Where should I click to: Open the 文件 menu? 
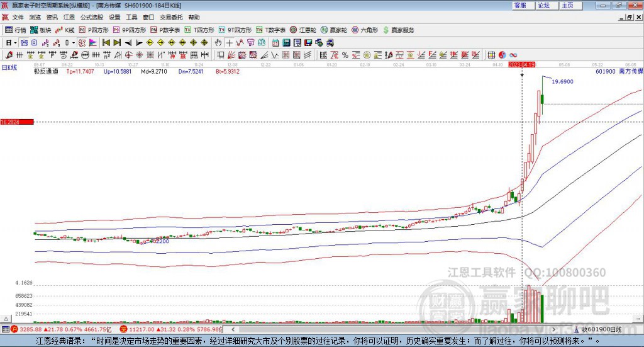click(18, 17)
